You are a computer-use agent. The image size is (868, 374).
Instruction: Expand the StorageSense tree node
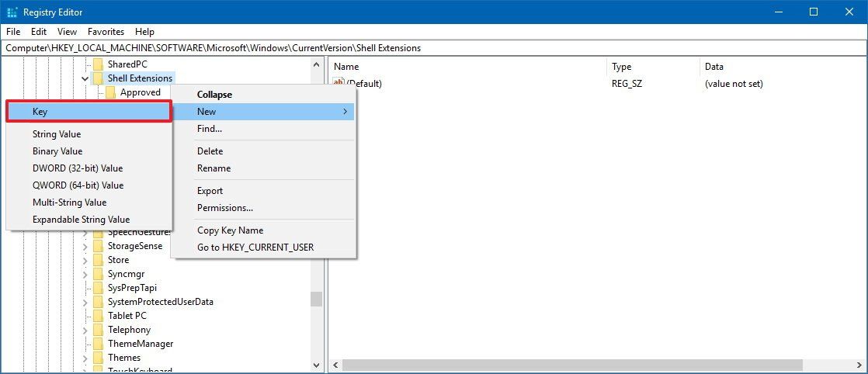point(85,246)
